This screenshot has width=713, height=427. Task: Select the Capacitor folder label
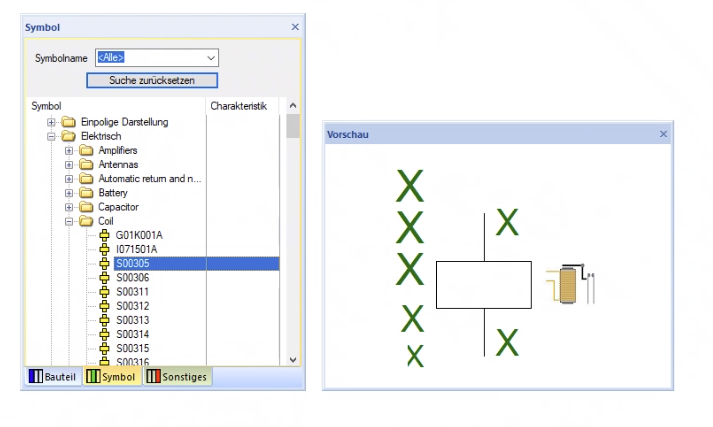tap(118, 207)
